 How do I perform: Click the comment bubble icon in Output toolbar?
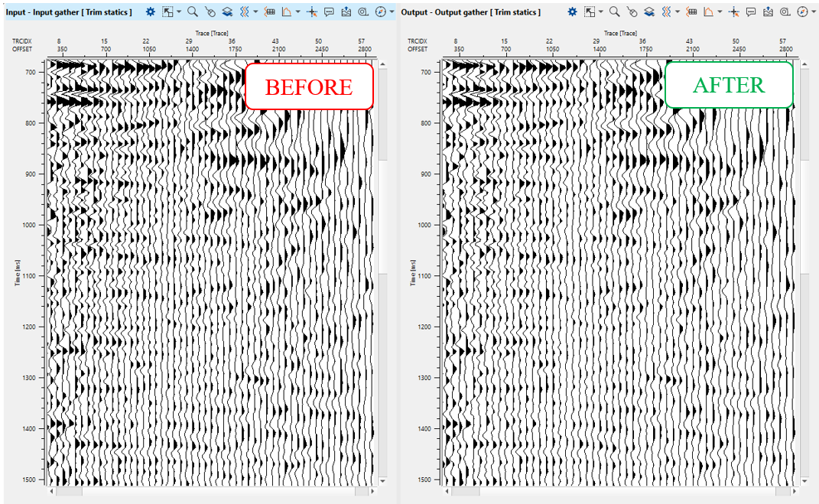(751, 12)
